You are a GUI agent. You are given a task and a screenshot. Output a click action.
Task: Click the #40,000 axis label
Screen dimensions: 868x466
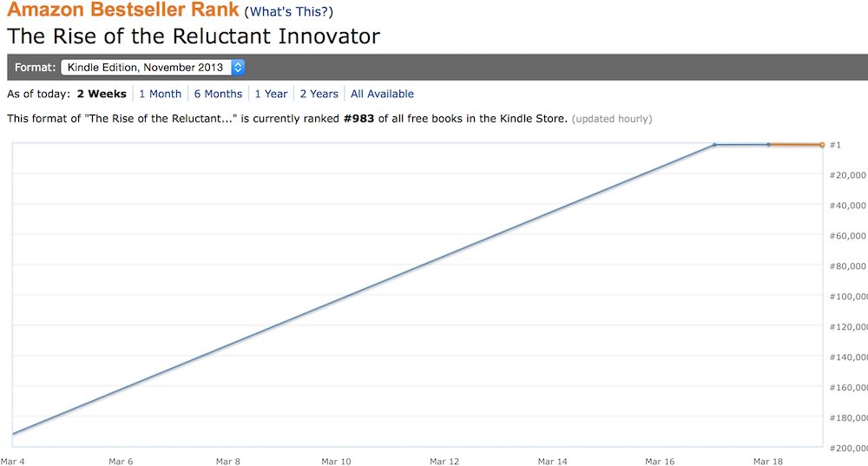[x=847, y=206]
